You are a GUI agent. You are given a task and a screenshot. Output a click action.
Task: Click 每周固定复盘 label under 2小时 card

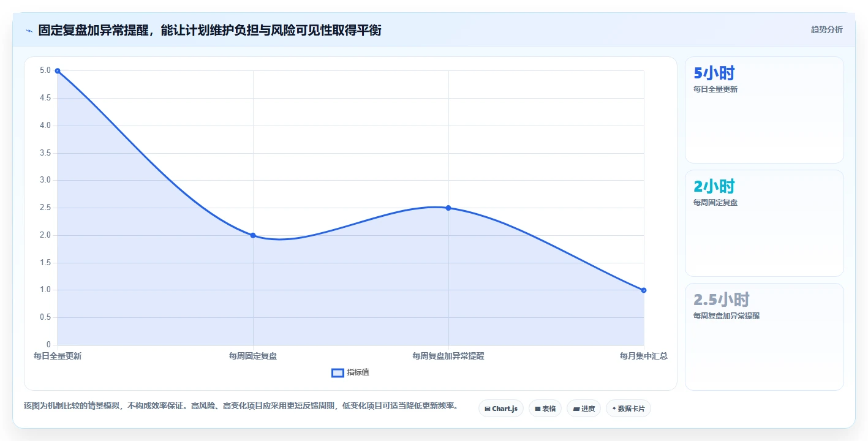pos(715,203)
